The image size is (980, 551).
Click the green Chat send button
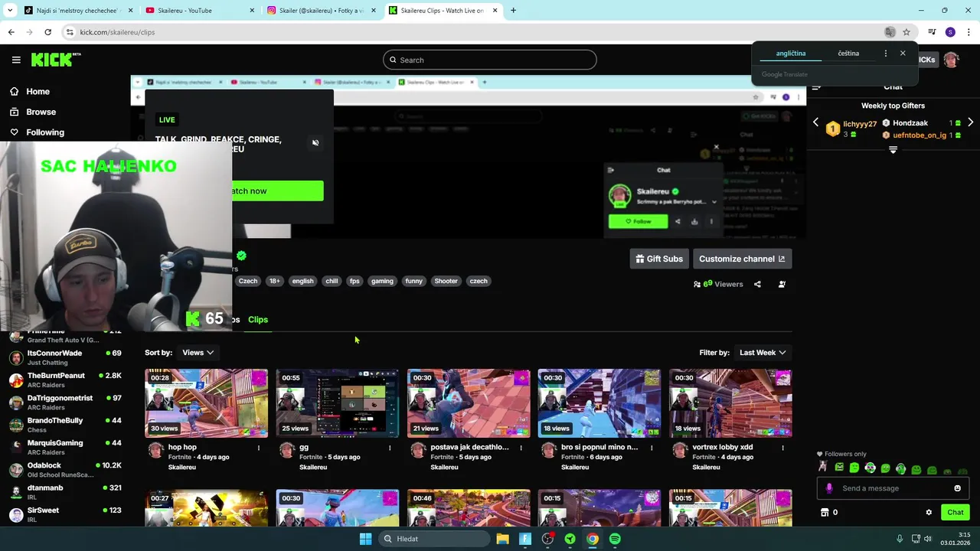[x=955, y=513]
